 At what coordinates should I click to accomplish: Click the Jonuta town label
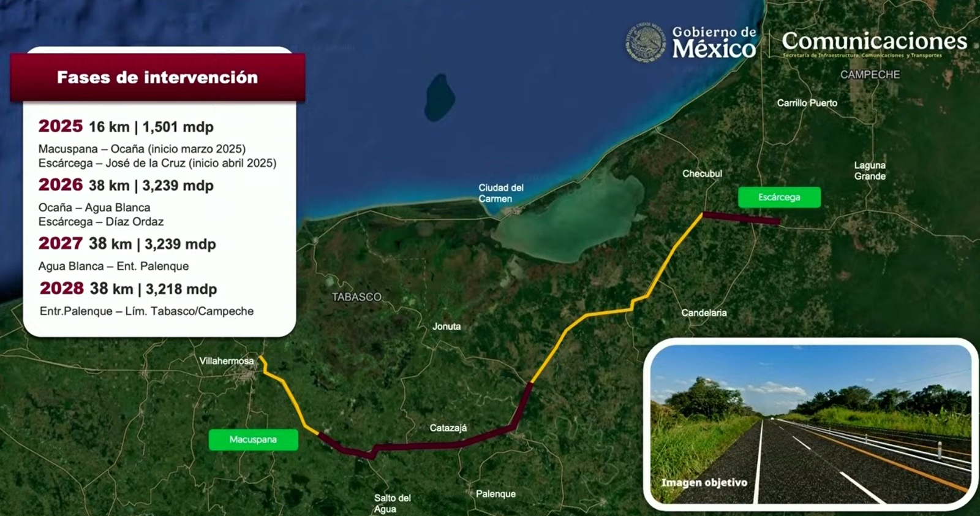coord(446,327)
